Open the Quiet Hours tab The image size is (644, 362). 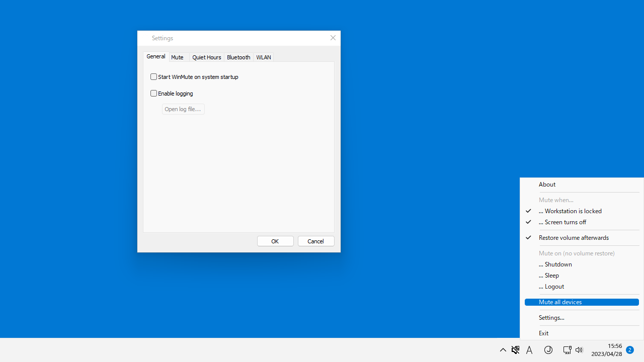coord(207,57)
